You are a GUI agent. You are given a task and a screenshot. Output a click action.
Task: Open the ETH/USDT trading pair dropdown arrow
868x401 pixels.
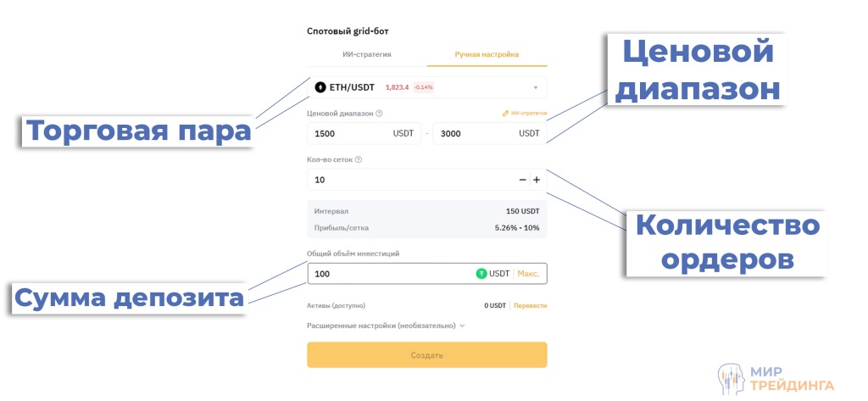pos(536,87)
